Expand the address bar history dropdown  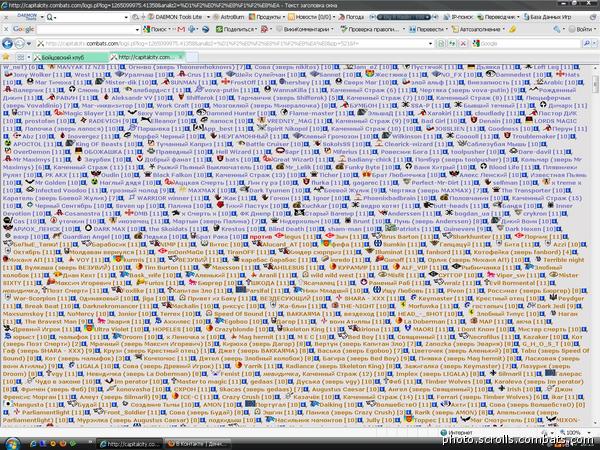[430, 44]
